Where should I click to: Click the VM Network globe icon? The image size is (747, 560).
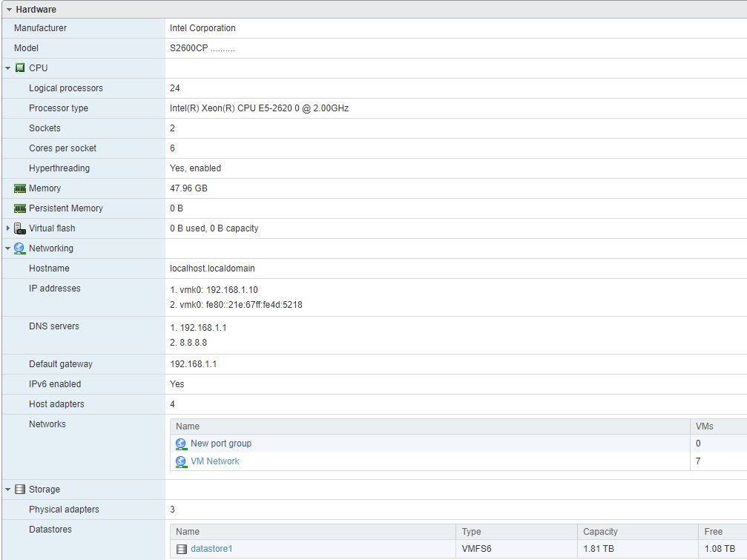pyautogui.click(x=181, y=461)
